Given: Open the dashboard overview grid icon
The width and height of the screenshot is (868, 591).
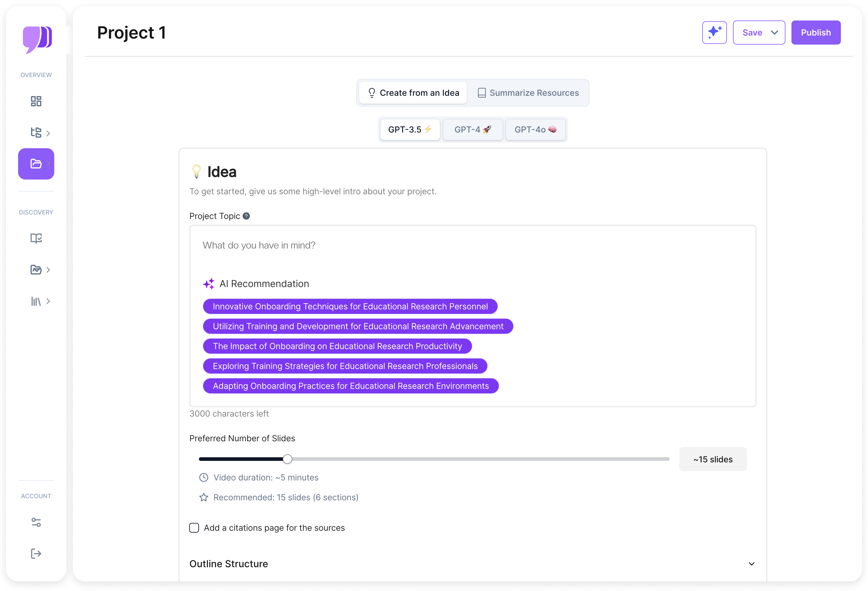Looking at the screenshot, I should coord(36,101).
